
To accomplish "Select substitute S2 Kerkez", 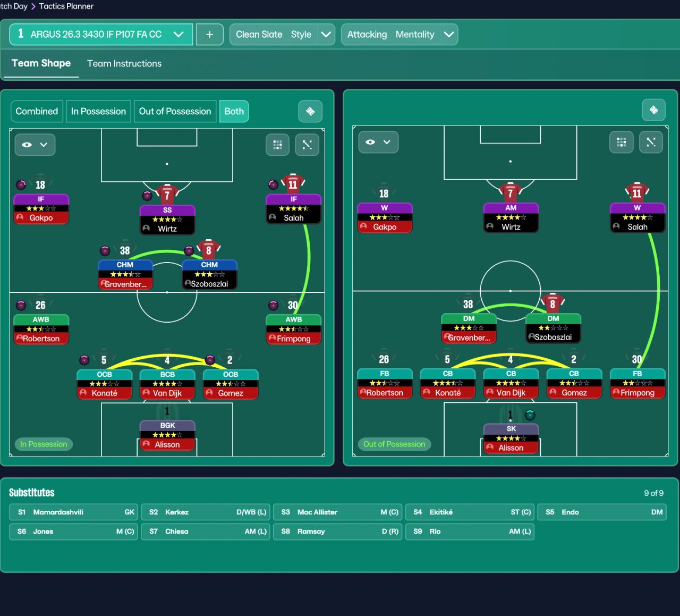I will (206, 512).
